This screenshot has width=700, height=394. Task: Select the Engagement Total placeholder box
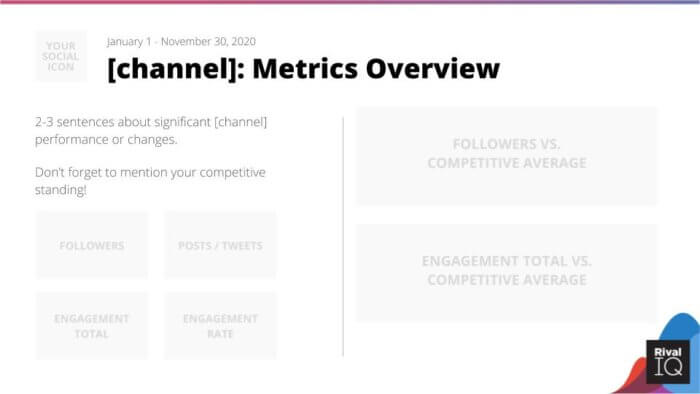coord(92,326)
